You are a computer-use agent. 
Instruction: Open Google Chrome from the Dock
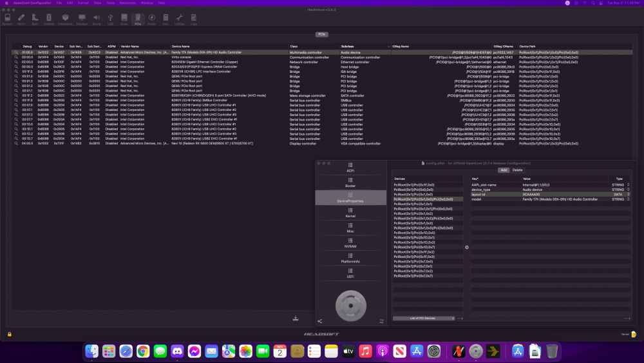(143, 351)
